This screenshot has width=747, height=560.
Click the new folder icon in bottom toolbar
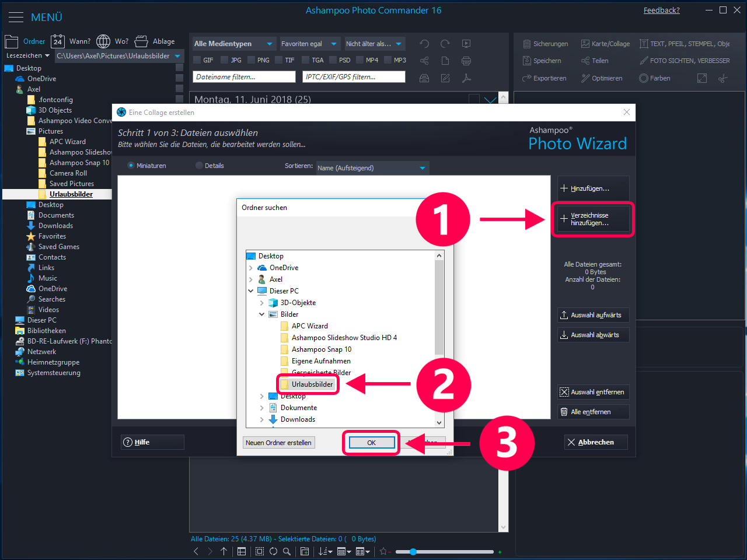[x=305, y=551]
